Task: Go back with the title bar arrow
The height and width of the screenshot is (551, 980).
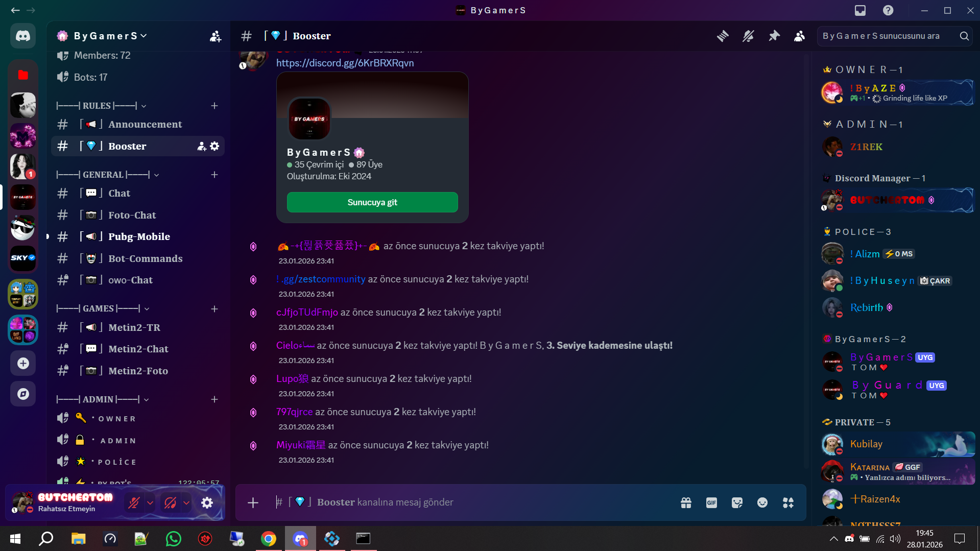Action: coord(15,10)
